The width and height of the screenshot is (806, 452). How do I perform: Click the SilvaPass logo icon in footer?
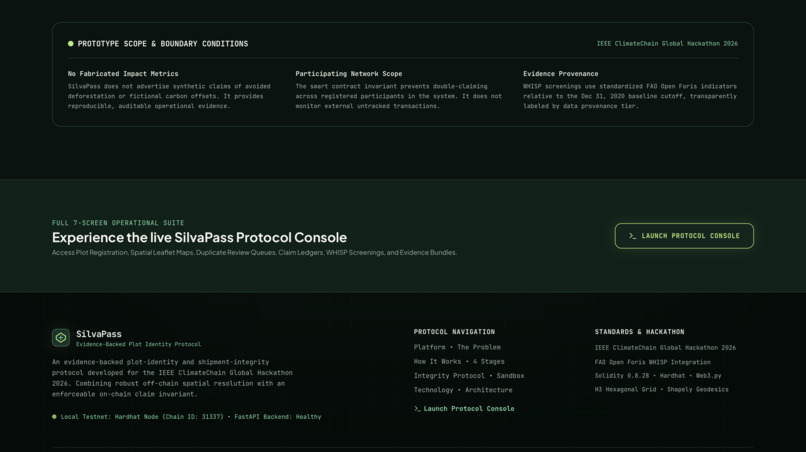(x=61, y=338)
